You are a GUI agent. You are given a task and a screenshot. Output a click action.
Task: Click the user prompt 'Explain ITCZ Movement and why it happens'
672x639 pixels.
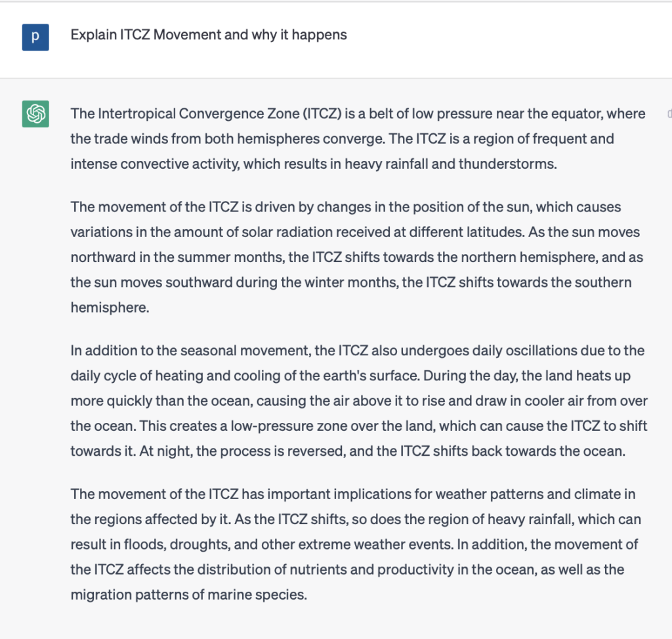pos(209,35)
